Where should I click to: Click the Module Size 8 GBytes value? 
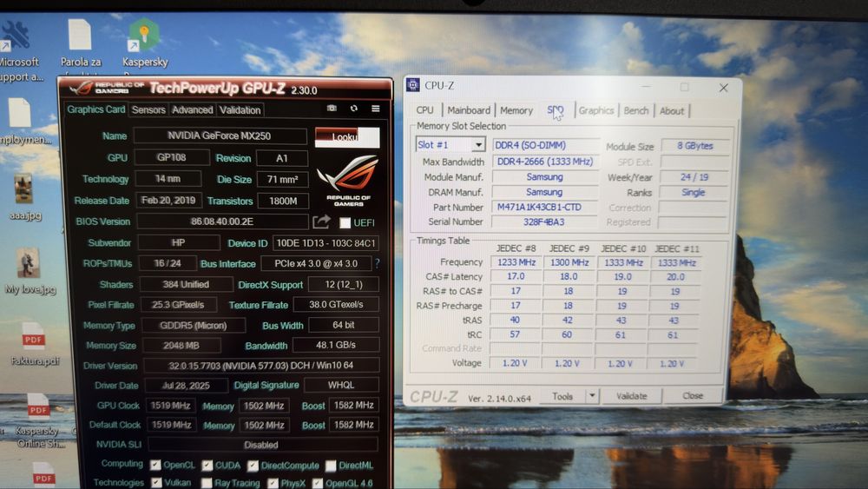coord(694,146)
